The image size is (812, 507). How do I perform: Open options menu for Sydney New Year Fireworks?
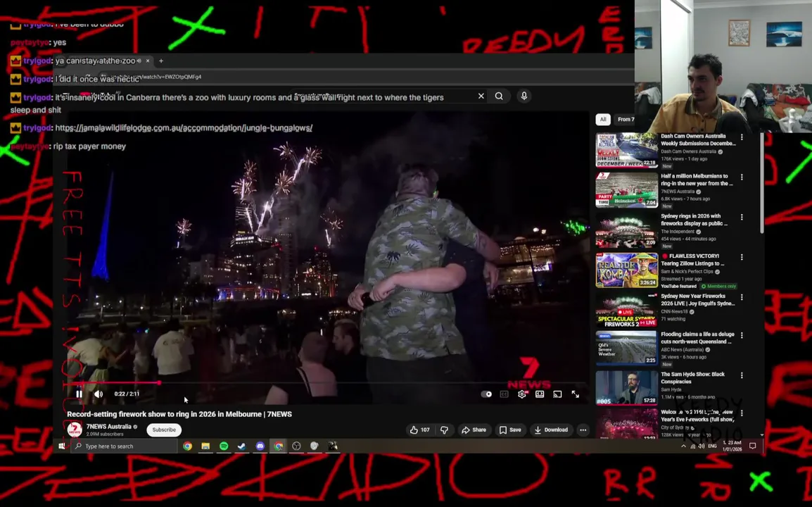coord(742,297)
